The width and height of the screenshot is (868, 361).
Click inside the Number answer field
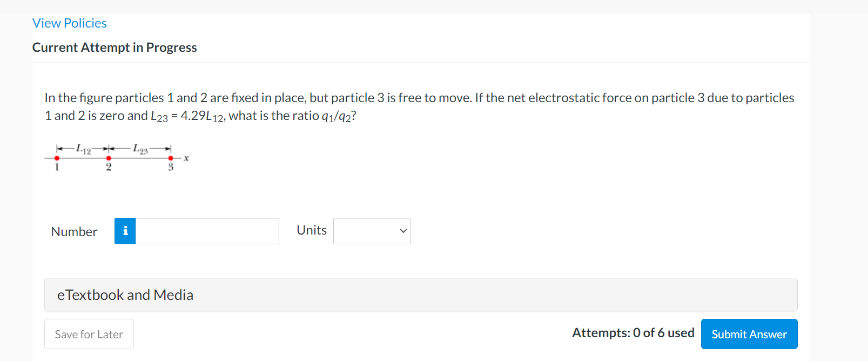pyautogui.click(x=207, y=231)
